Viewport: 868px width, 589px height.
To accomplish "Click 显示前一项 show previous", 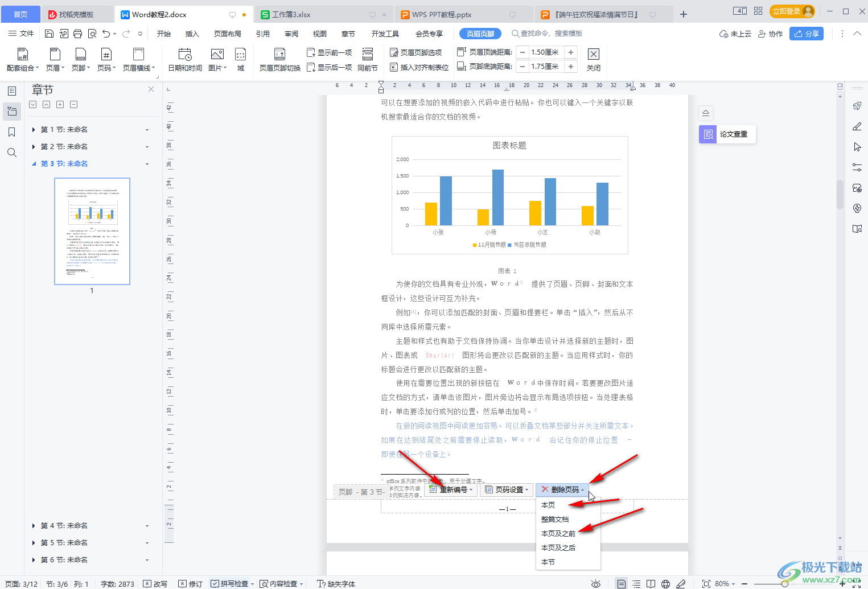I will [x=329, y=52].
